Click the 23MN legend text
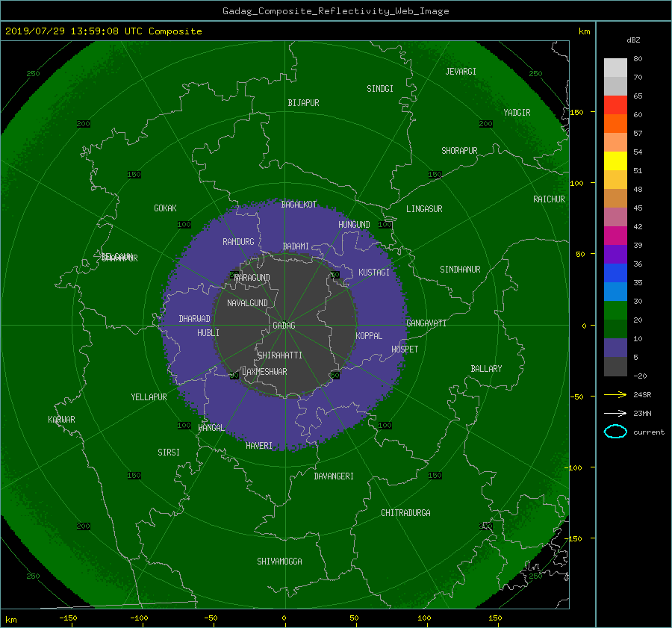 coord(642,414)
